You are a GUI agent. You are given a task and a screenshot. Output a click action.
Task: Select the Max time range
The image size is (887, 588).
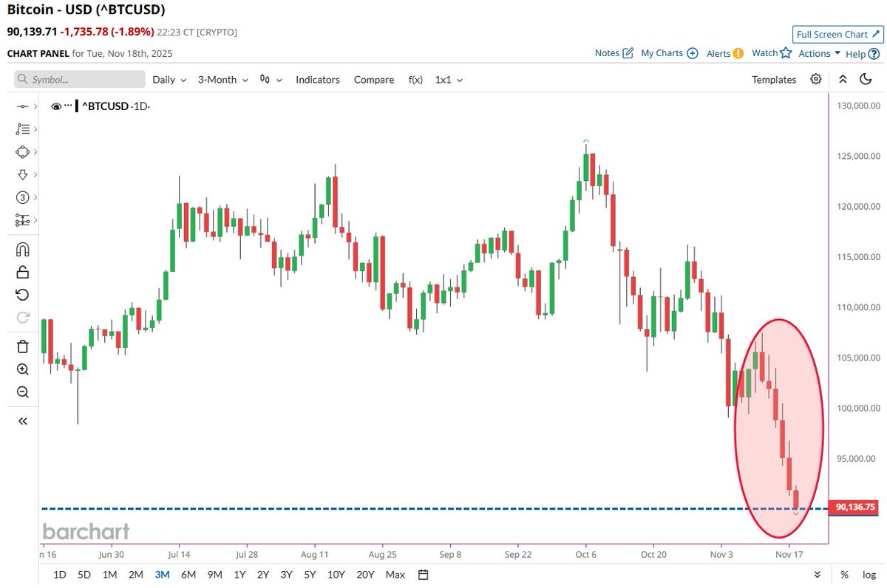click(395, 574)
